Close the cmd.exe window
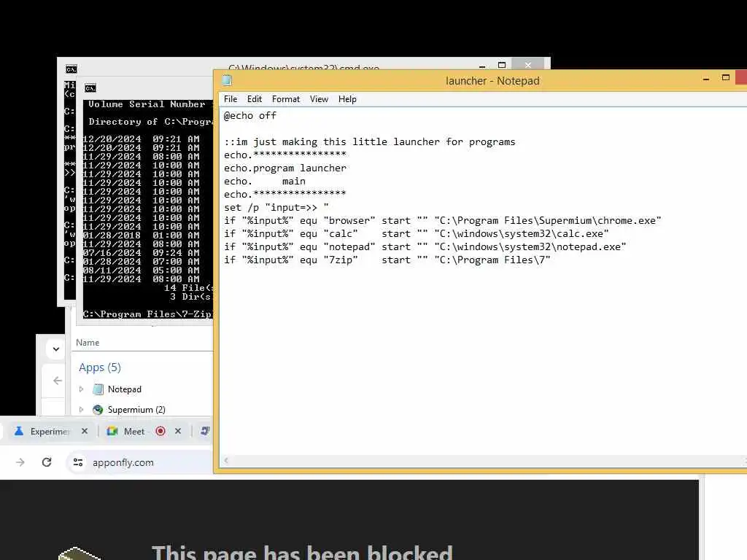Screen dimensions: 747x560 (x=528, y=65)
